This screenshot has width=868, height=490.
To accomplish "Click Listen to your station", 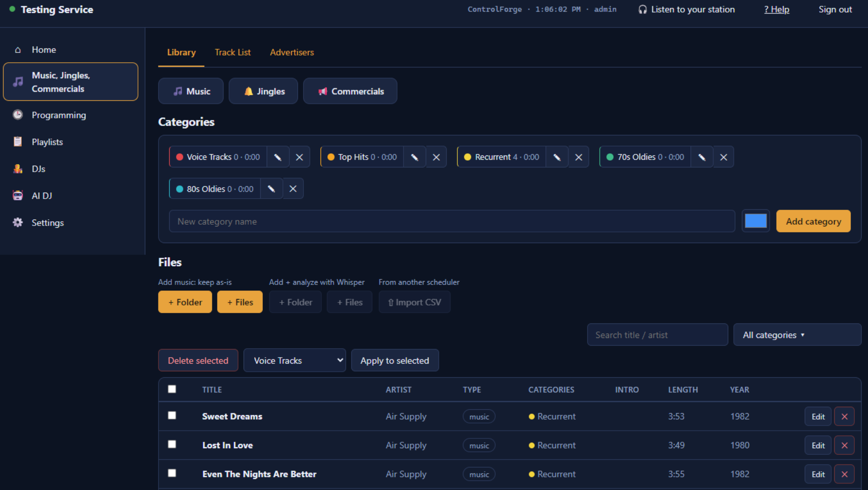I will tap(686, 9).
